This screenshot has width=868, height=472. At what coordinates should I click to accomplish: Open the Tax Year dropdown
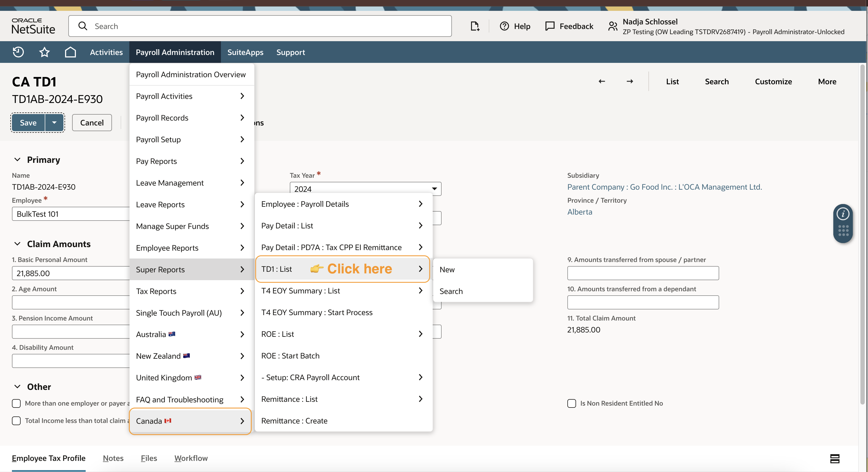coord(365,189)
